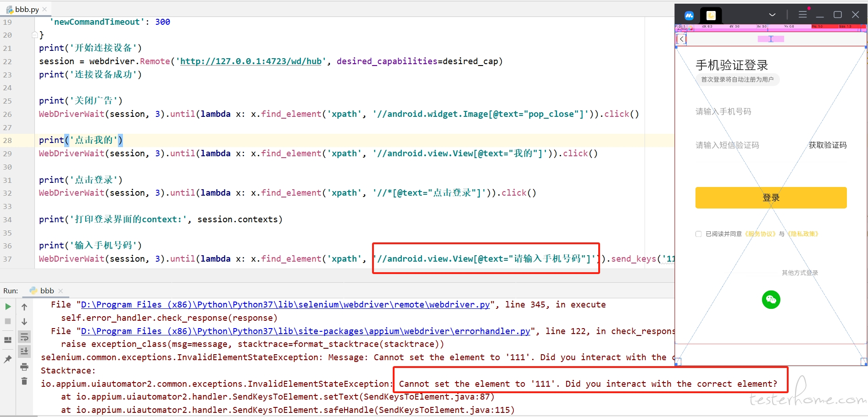Stop the running process in Run panel
868x417 pixels.
click(x=8, y=321)
